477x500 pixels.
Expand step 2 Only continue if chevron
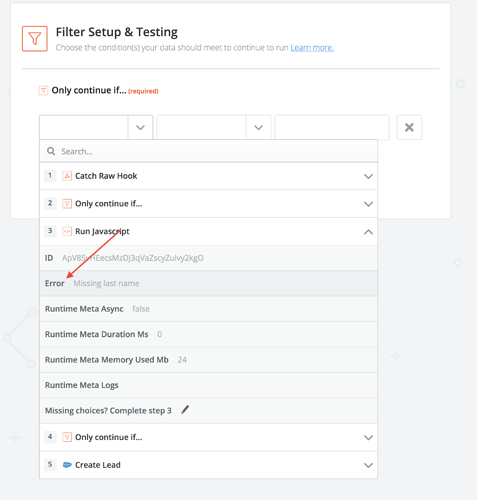point(368,204)
